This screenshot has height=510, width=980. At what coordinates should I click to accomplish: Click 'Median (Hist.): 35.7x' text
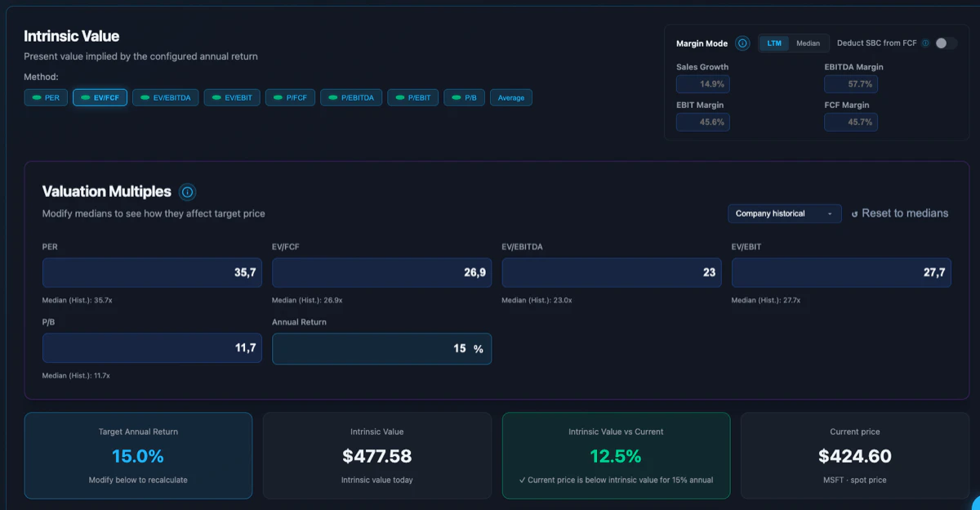(77, 300)
